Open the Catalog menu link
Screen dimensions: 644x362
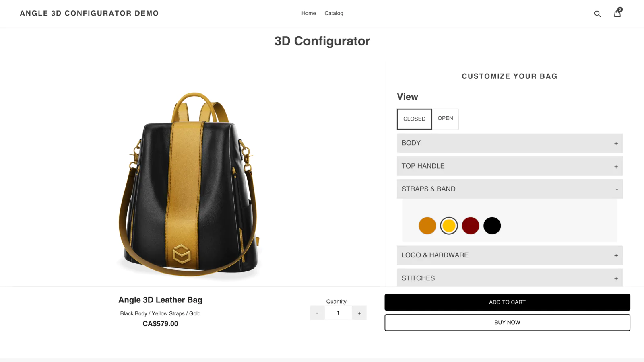click(334, 13)
